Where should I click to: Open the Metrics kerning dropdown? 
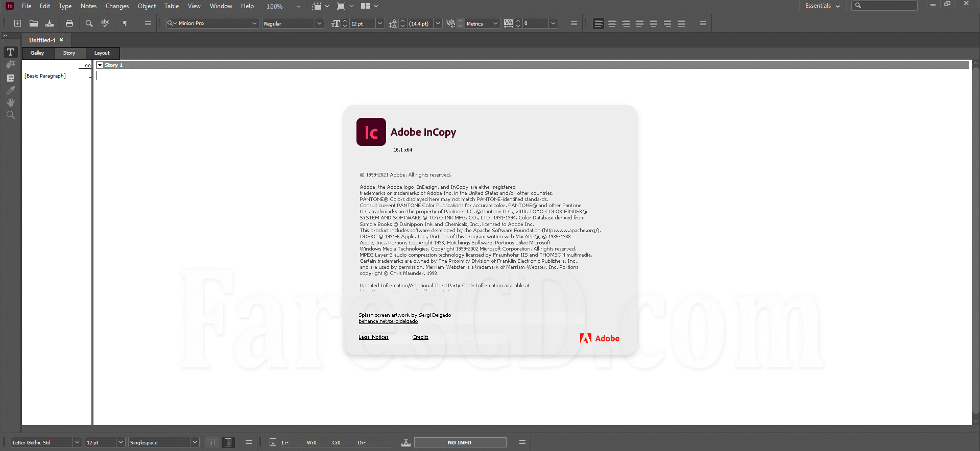(x=495, y=23)
